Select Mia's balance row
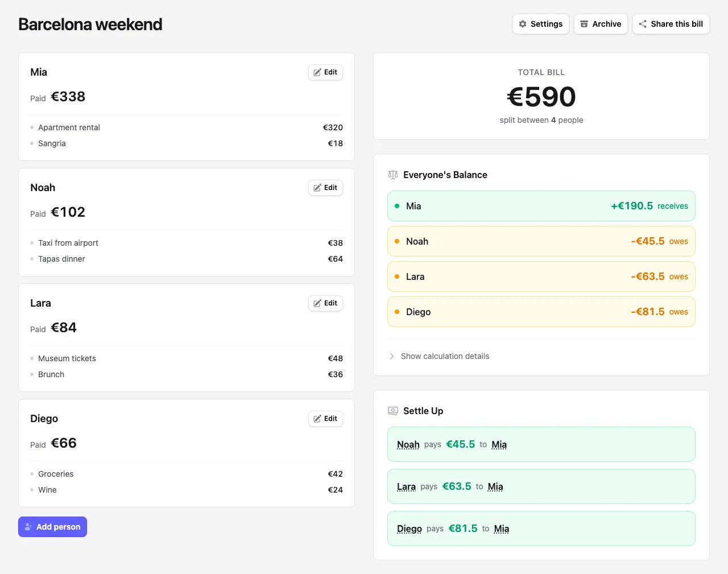 [x=541, y=206]
